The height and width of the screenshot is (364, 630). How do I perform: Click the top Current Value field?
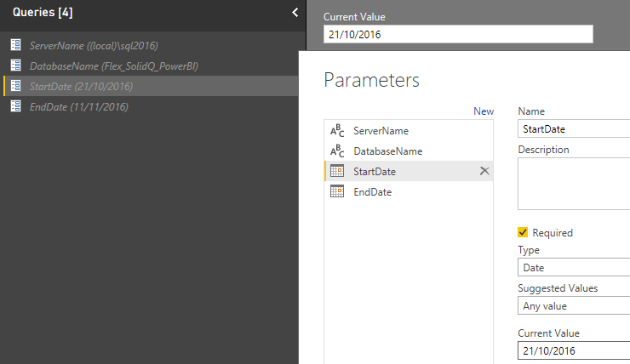coord(458,34)
